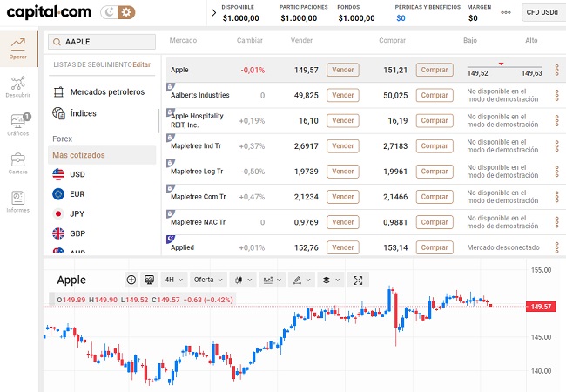Click the Pérdidas y beneficios $0 value

click(401, 18)
